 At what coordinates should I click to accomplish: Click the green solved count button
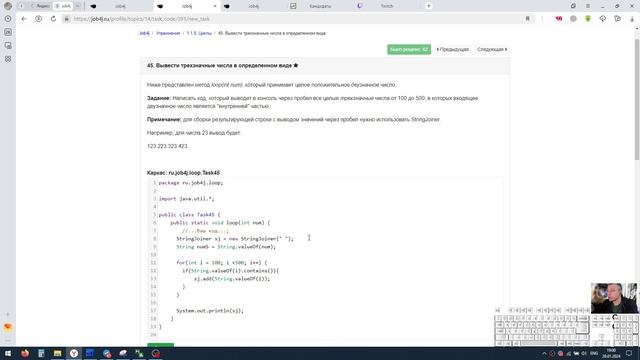pos(409,49)
